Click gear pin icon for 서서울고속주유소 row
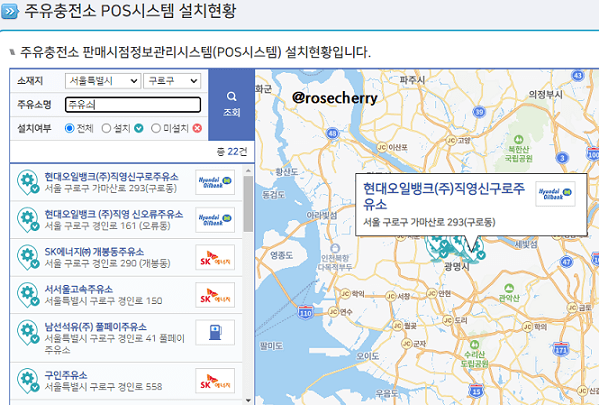Screen dimensions: 599x405 pos(28,295)
